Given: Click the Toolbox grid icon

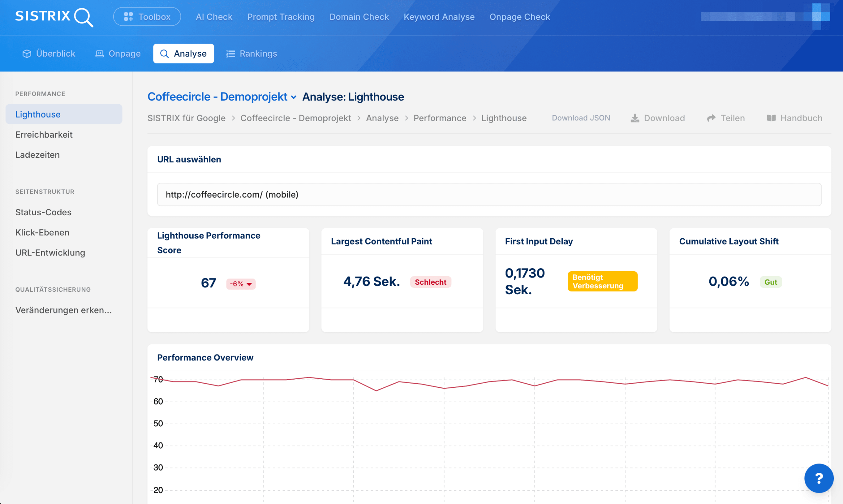Looking at the screenshot, I should pos(128,17).
